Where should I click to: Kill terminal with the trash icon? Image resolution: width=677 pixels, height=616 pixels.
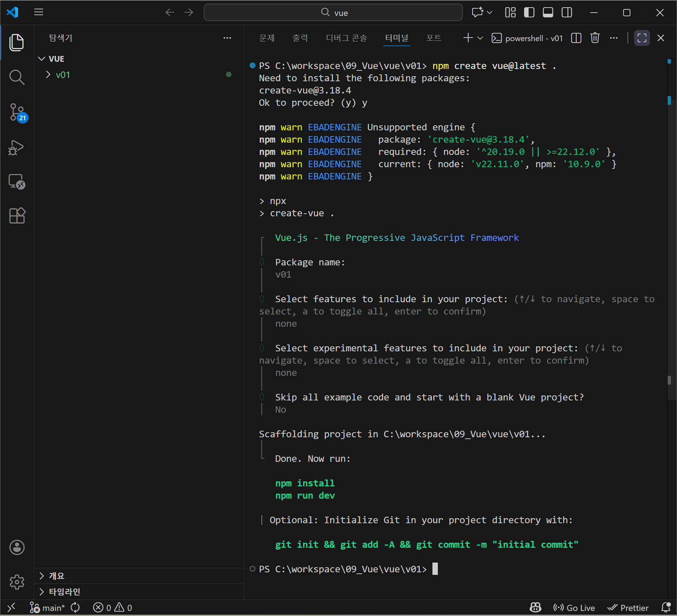pos(595,38)
